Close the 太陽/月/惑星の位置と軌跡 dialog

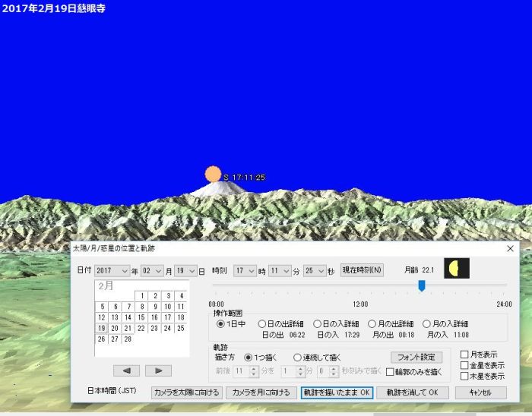tap(510, 248)
